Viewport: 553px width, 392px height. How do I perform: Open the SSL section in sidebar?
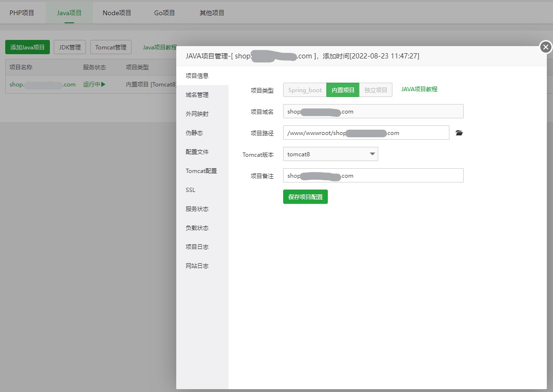click(191, 190)
